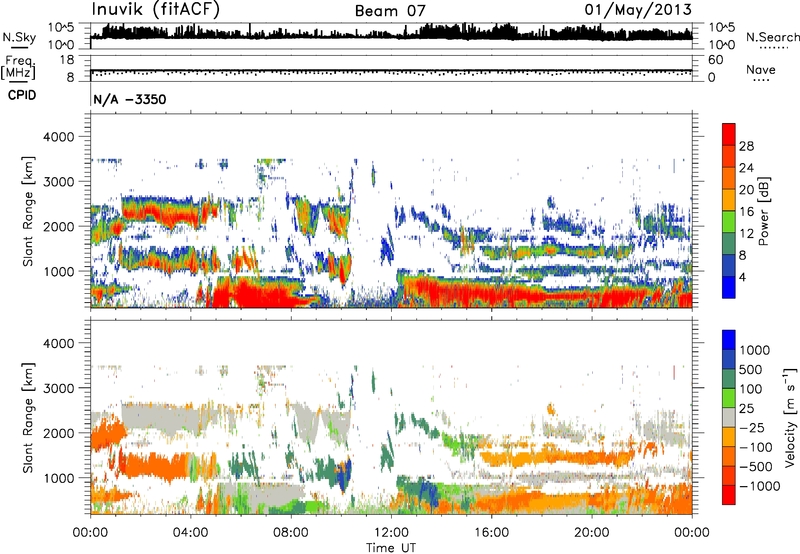The height and width of the screenshot is (554, 800).
Task: Select the "N.Sky" legend label
Action: (x=19, y=37)
